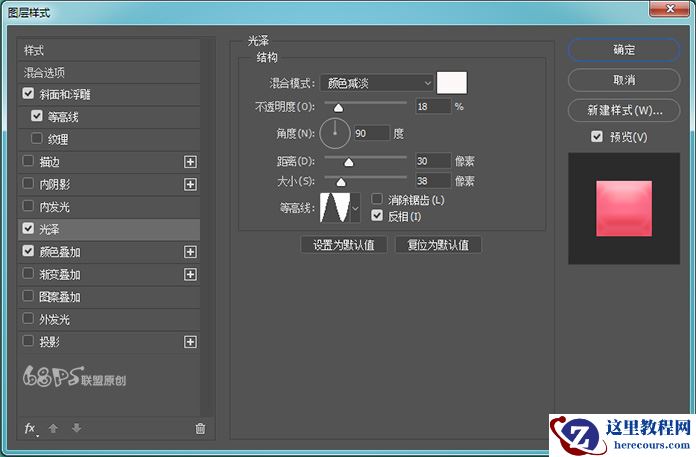The width and height of the screenshot is (696, 457).
Task: Close the 图层样式 dialog window
Action: (670, 8)
